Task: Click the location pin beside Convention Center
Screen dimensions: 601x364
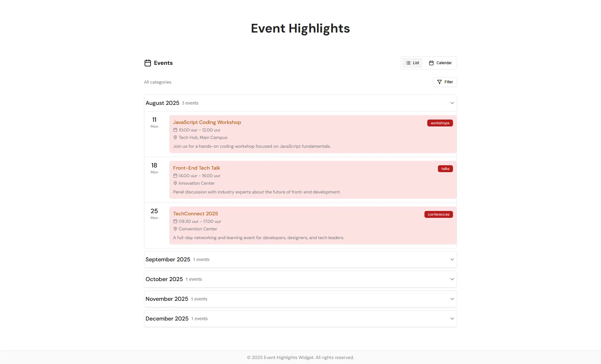Action: pos(175,229)
